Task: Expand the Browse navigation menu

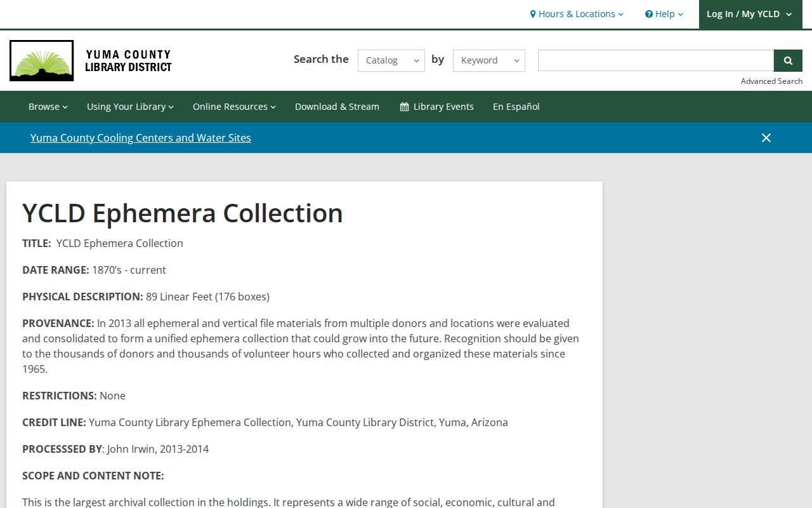Action: [x=48, y=107]
